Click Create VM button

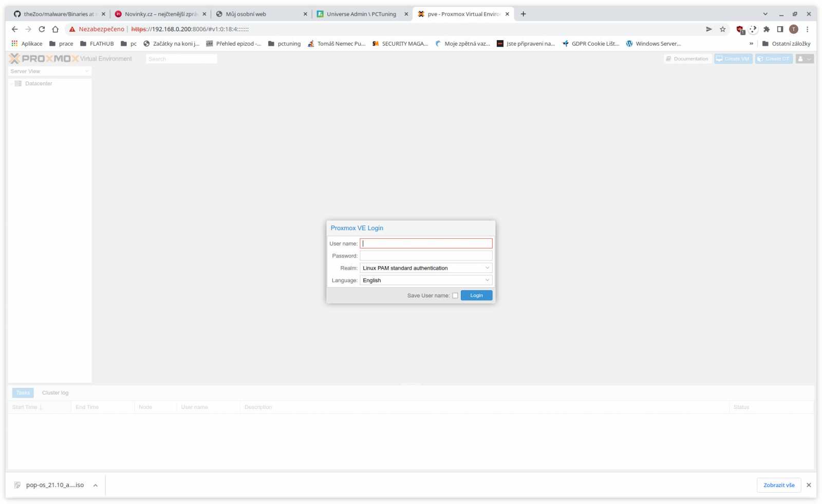tap(733, 59)
